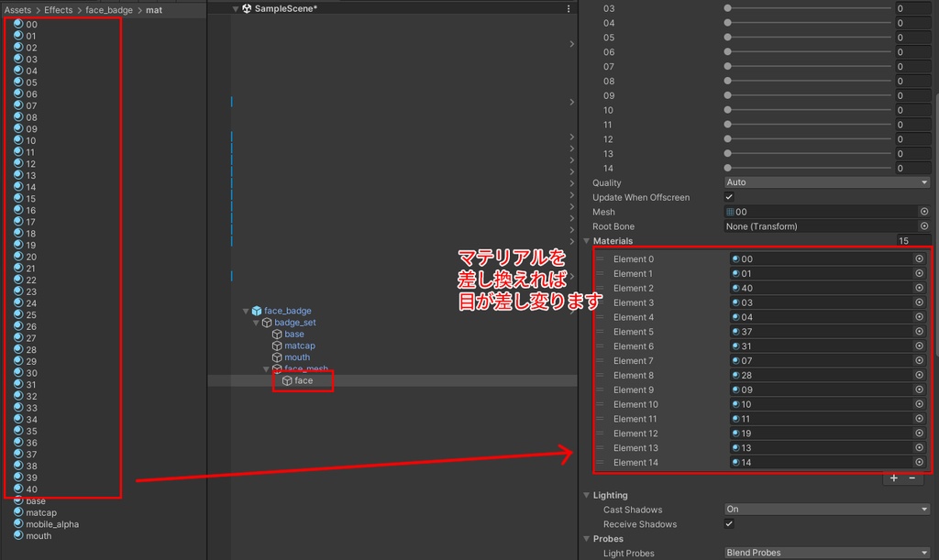
Task: Collapse the Probes section
Action: point(587,539)
